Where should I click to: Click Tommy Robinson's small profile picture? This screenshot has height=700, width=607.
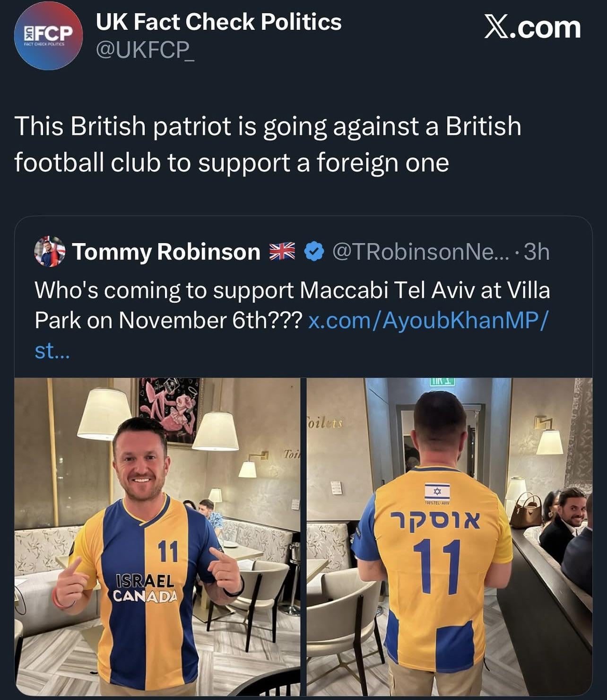(x=50, y=252)
